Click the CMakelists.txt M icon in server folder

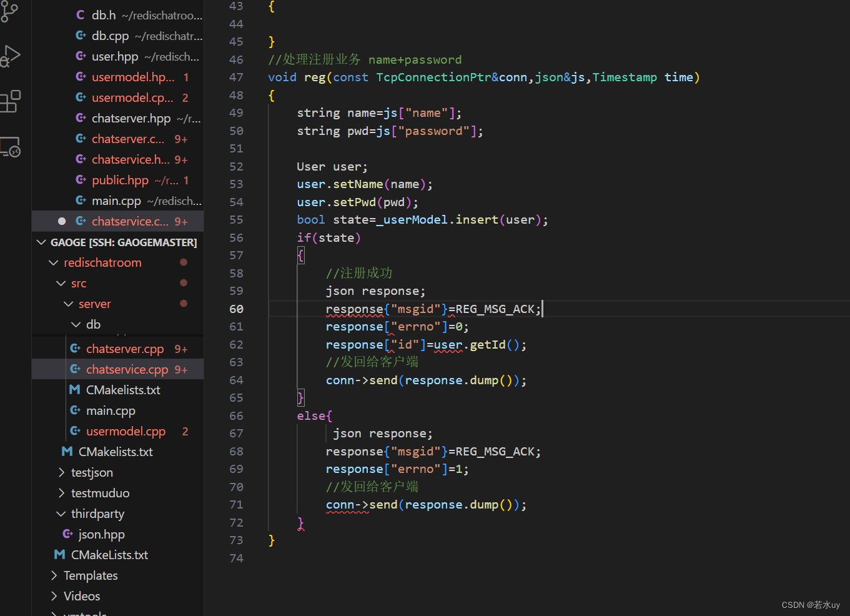coord(74,390)
